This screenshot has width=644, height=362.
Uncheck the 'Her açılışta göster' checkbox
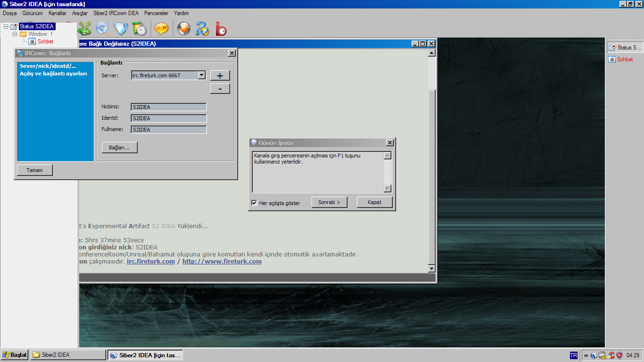point(255,203)
